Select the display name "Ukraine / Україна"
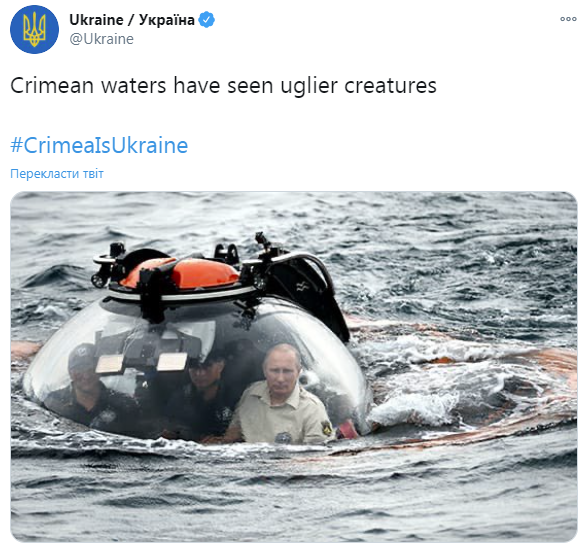The image size is (588, 549). [x=132, y=20]
